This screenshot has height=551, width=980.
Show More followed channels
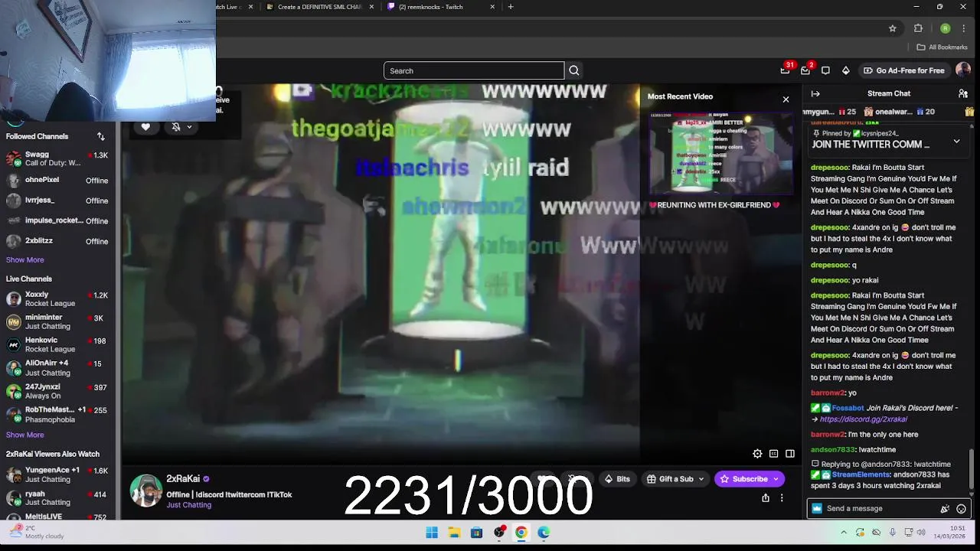(x=25, y=260)
